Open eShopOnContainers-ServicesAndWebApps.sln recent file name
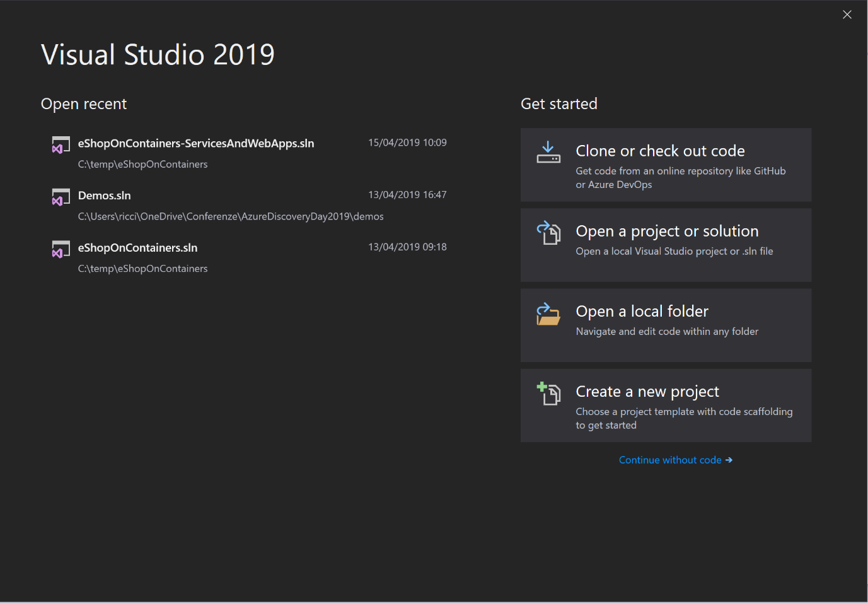The image size is (868, 603). pyautogui.click(x=196, y=143)
